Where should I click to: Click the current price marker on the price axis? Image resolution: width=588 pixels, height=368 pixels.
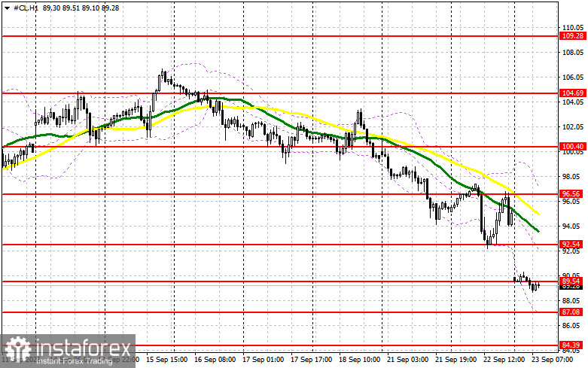coord(571,287)
